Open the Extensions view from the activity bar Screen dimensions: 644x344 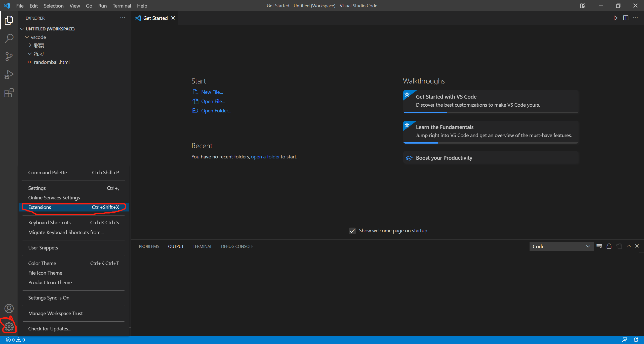click(x=9, y=93)
